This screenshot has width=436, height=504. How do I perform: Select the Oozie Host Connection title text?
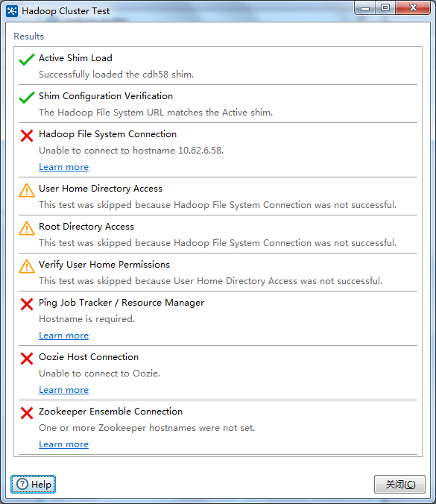pyautogui.click(x=89, y=357)
